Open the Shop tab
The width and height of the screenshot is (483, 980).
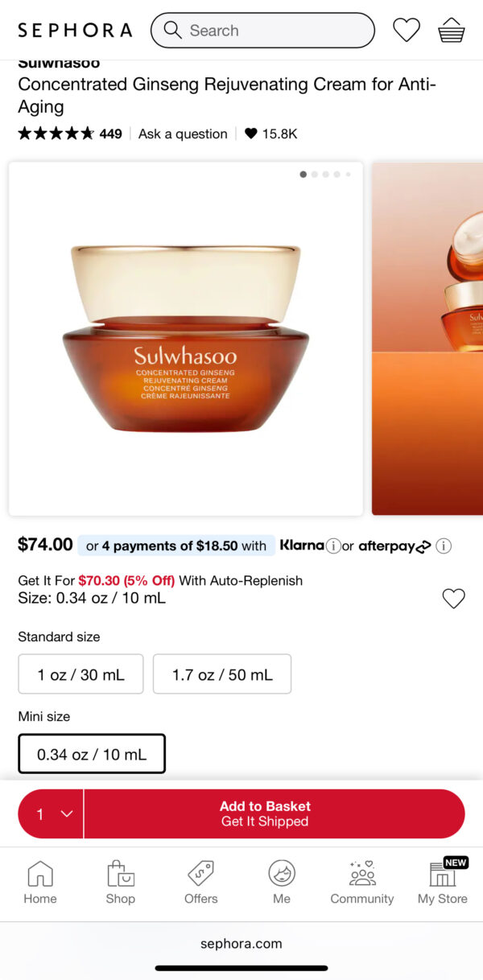121,883
